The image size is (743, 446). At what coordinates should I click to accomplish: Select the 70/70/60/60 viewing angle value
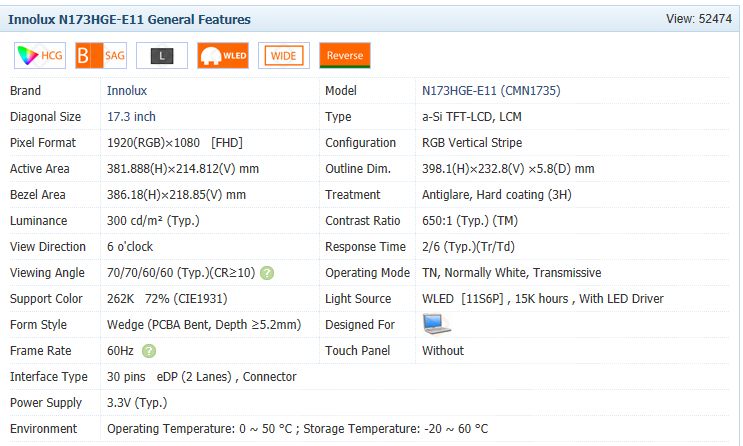(x=181, y=273)
